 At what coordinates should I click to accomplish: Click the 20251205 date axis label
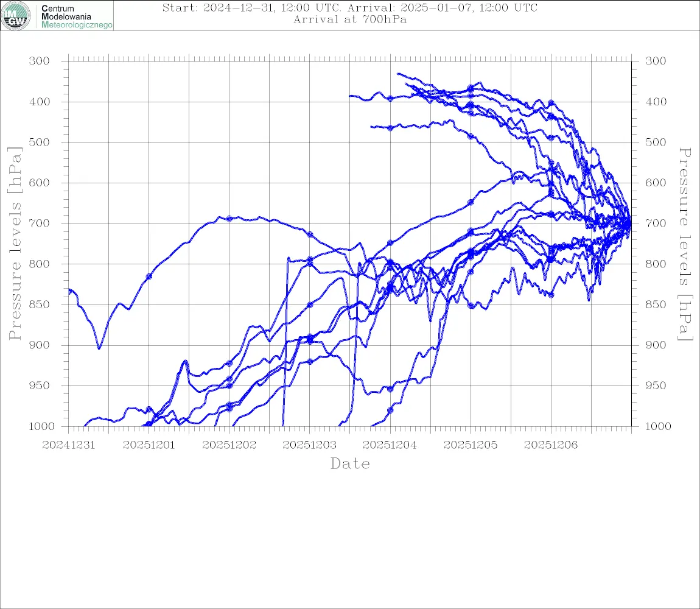point(471,445)
